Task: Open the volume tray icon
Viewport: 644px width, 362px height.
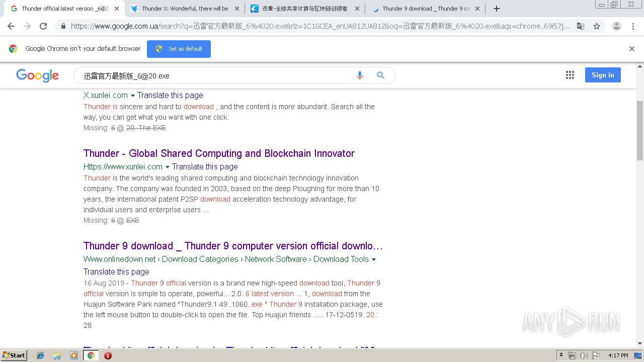Action: coord(584,355)
